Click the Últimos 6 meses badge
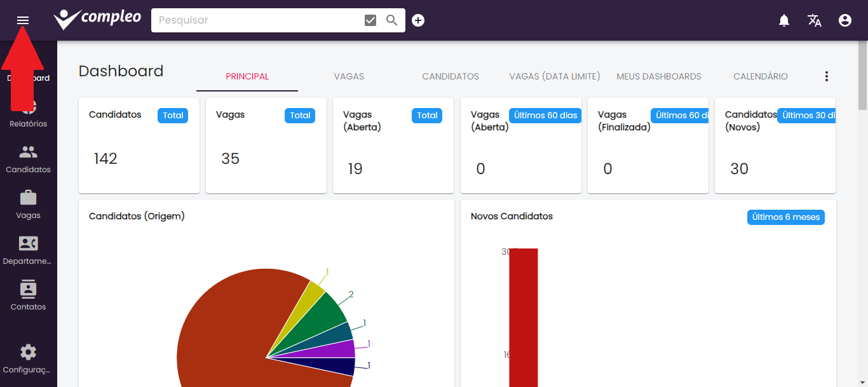This screenshot has width=868, height=387. (785, 217)
